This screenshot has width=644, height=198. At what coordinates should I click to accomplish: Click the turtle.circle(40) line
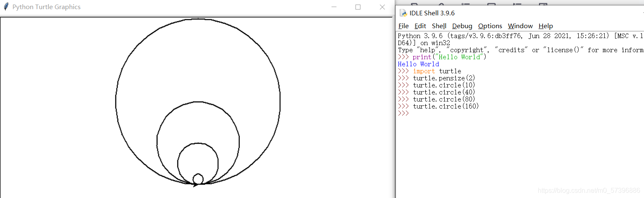[436, 92]
